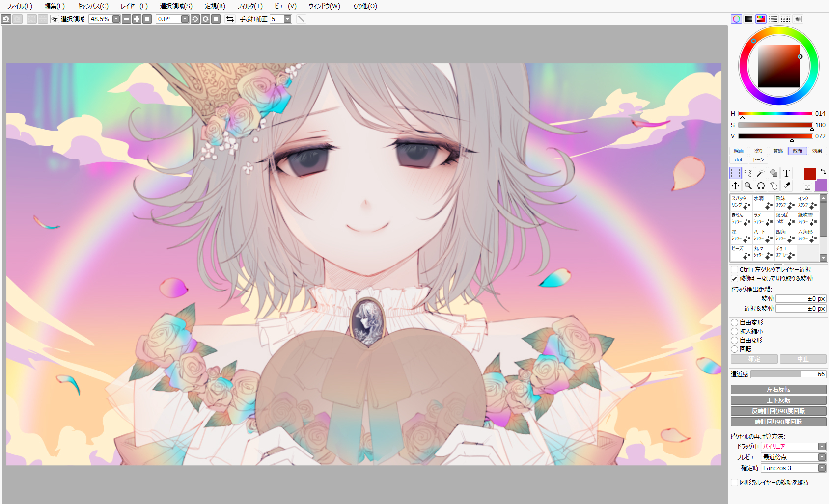Select the move tool
Viewport: 829px width, 504px height.
pyautogui.click(x=735, y=186)
